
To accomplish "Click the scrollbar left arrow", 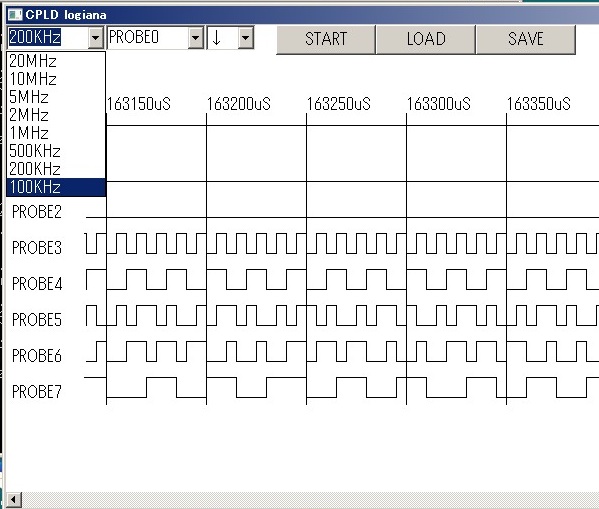I will click(13, 499).
